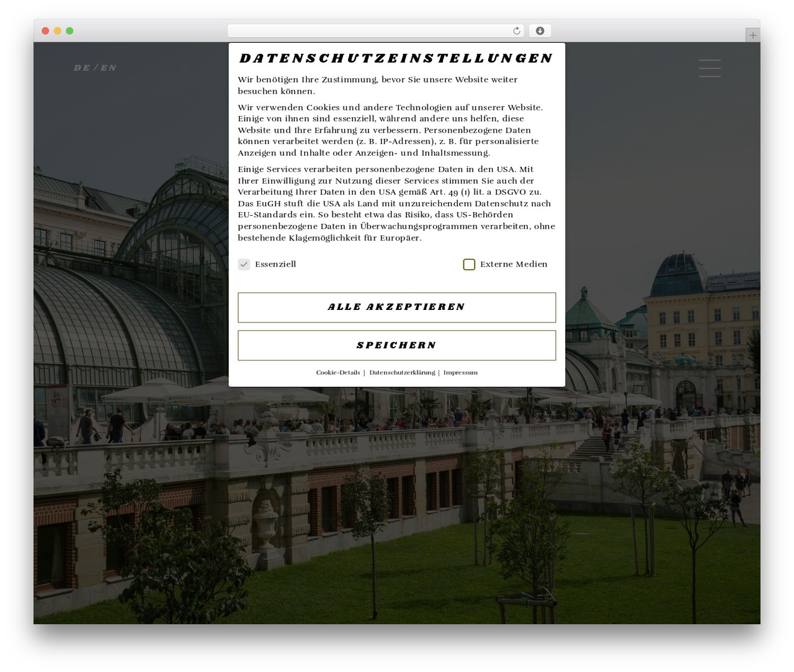Click the red close window button
The image size is (794, 672).
(x=45, y=31)
